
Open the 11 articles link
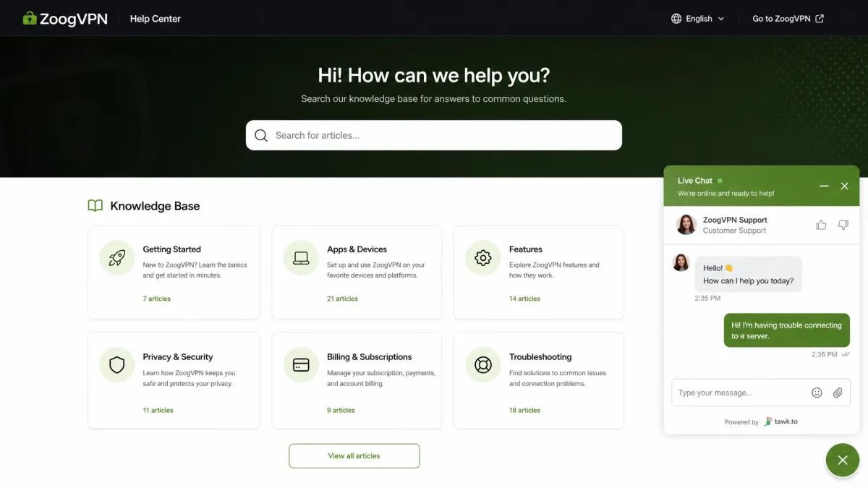pyautogui.click(x=158, y=410)
